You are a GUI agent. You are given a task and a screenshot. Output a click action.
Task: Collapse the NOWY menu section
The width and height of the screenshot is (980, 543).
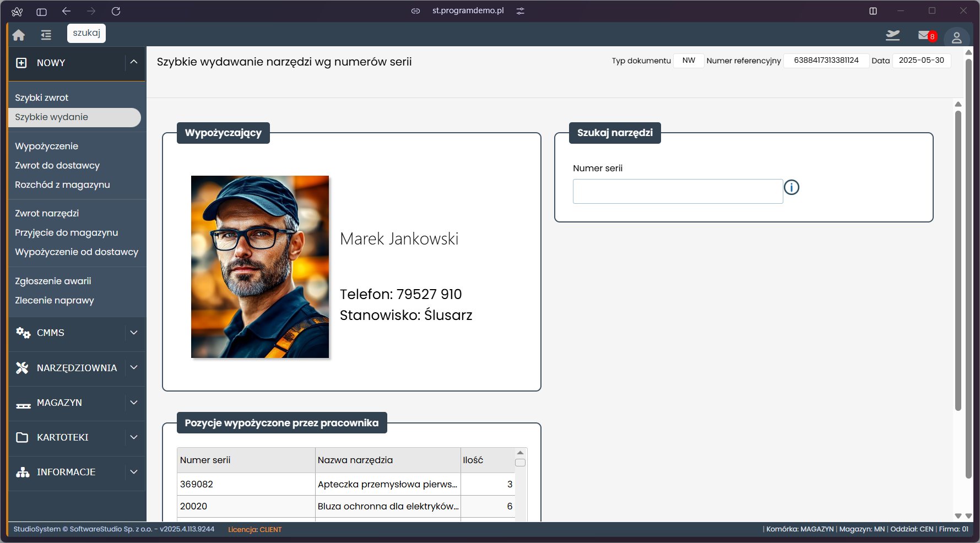point(134,62)
